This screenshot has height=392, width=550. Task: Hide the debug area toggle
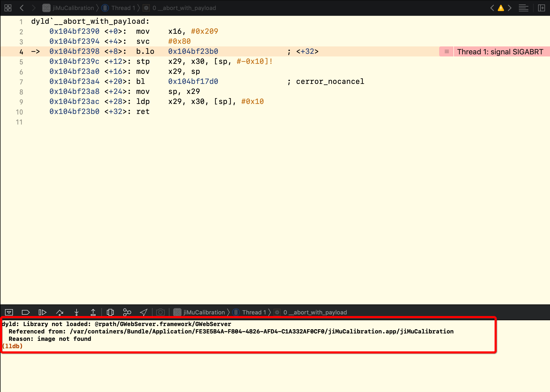click(x=9, y=312)
